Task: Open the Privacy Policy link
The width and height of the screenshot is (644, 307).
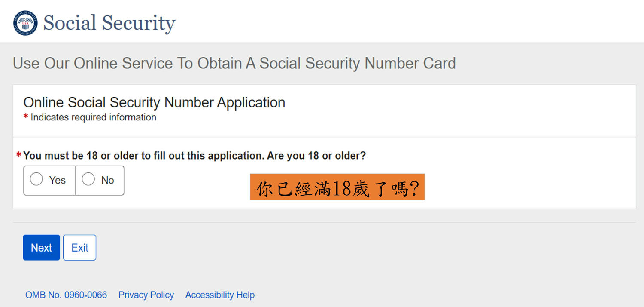Action: click(x=146, y=295)
